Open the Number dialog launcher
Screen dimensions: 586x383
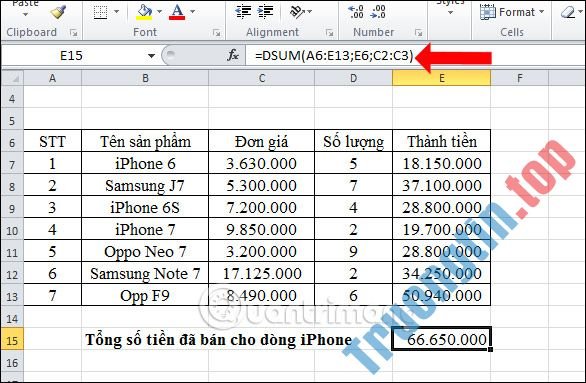[x=419, y=33]
